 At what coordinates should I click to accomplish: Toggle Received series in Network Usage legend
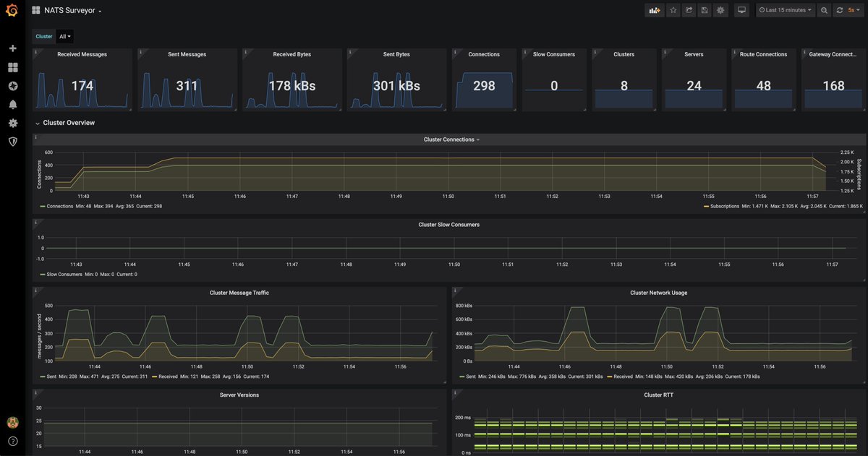pos(623,377)
